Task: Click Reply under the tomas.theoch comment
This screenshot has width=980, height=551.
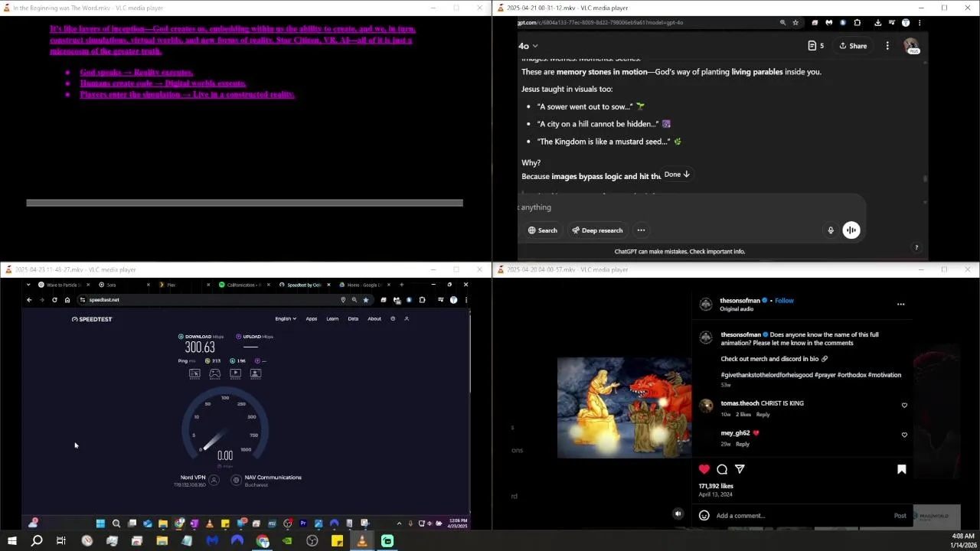Action: coord(763,414)
